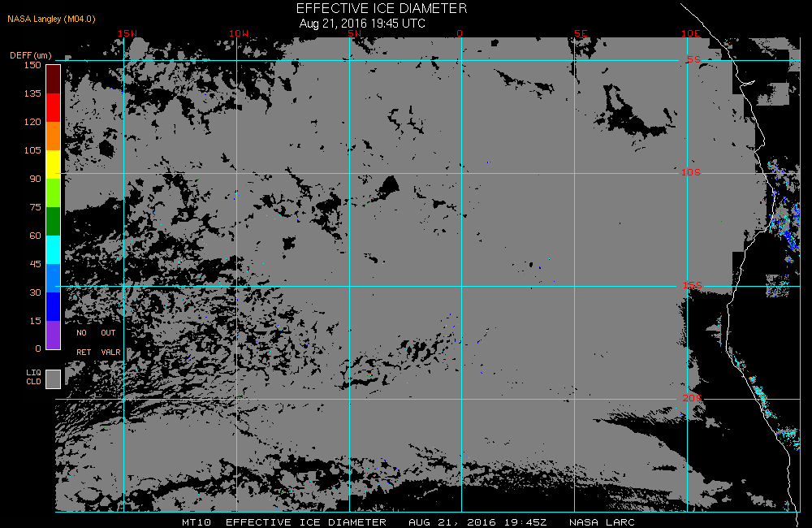Click the cyan color bar segment

(x=54, y=249)
